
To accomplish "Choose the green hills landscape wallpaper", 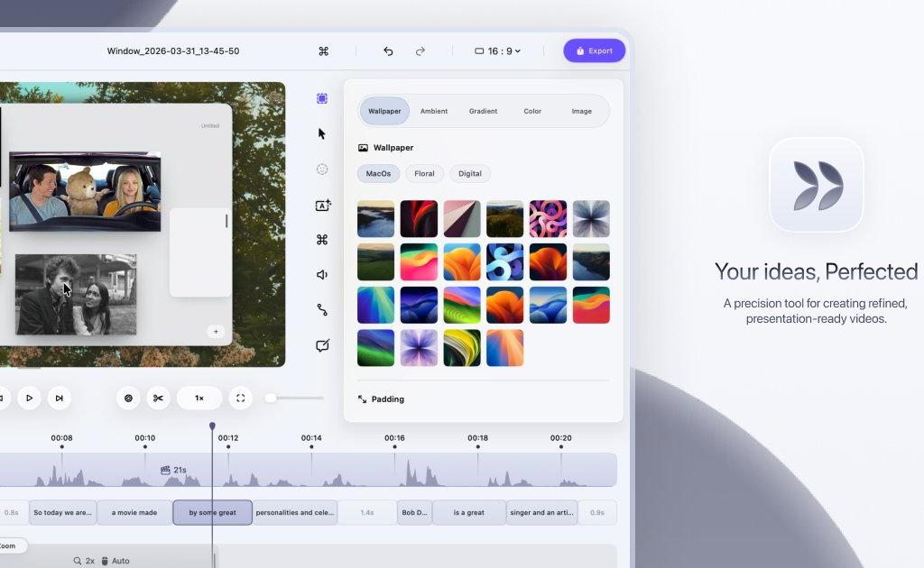I will click(375, 262).
